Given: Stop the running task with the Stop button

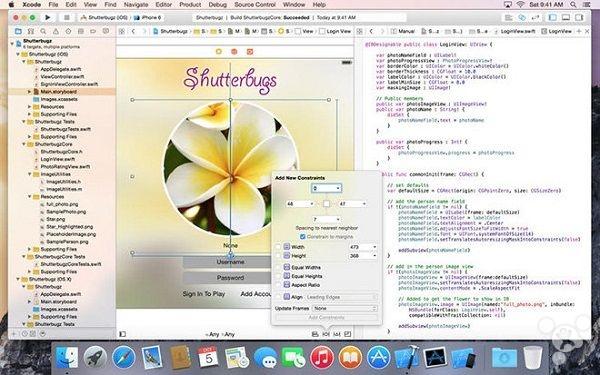Looking at the screenshot, I should (66, 17).
